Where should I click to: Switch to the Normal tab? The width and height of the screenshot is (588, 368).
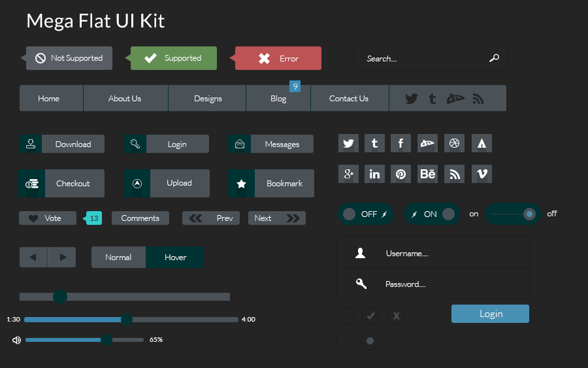(118, 258)
